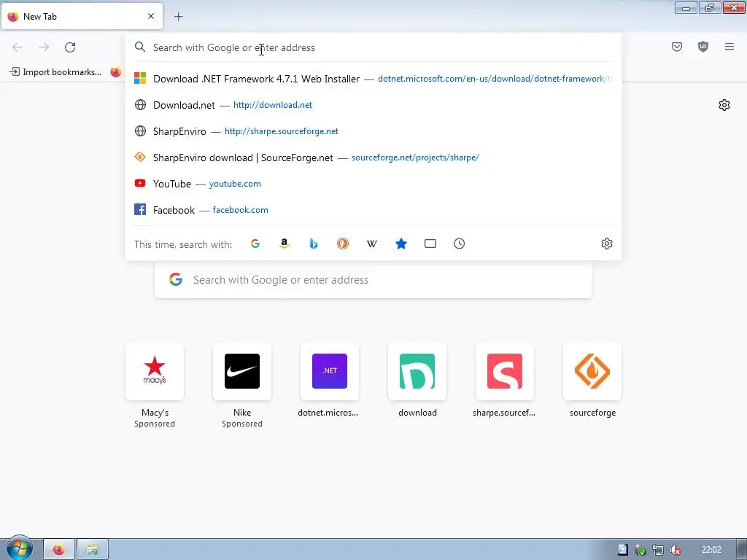The image size is (747, 560).
Task: Choose the Facebook suggestion
Action: point(373,209)
